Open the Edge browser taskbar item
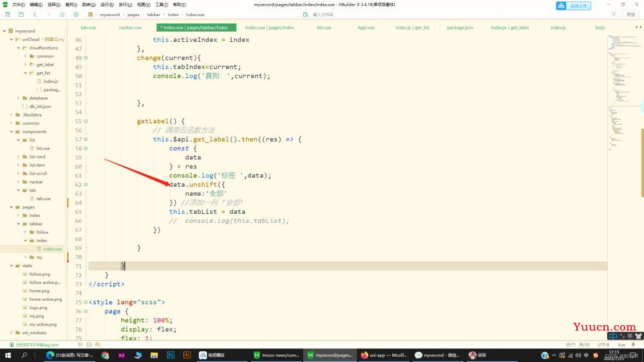 [70, 355]
